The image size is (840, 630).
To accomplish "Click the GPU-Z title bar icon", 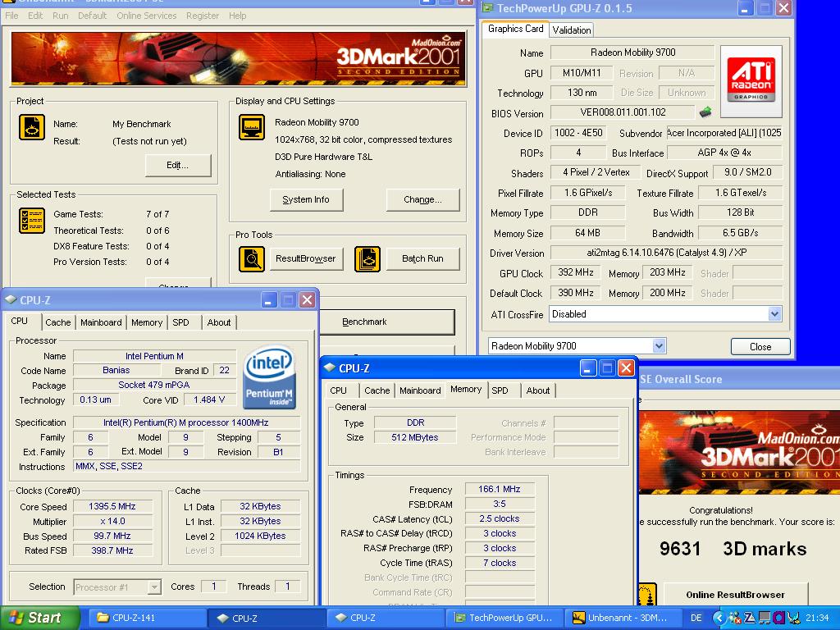I will click(x=487, y=8).
